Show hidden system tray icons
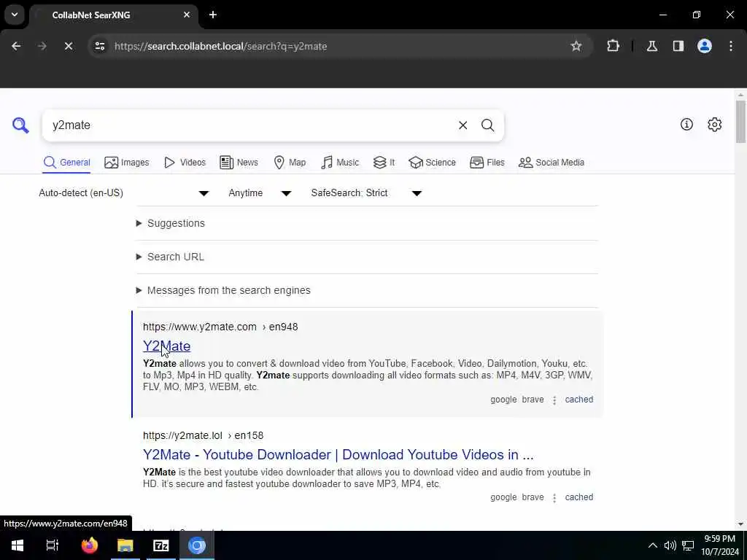The image size is (747, 560). (653, 545)
